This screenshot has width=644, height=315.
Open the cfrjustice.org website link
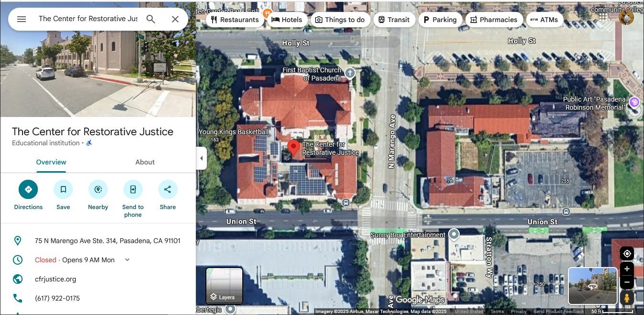click(x=56, y=279)
